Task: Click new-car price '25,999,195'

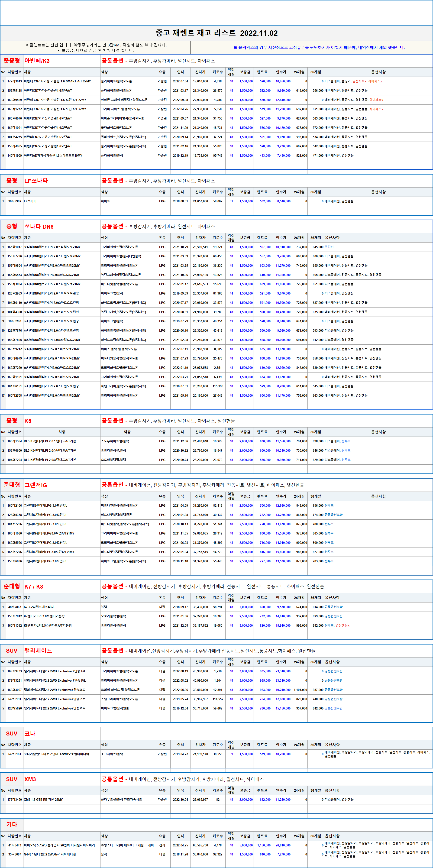Action: [x=200, y=275]
